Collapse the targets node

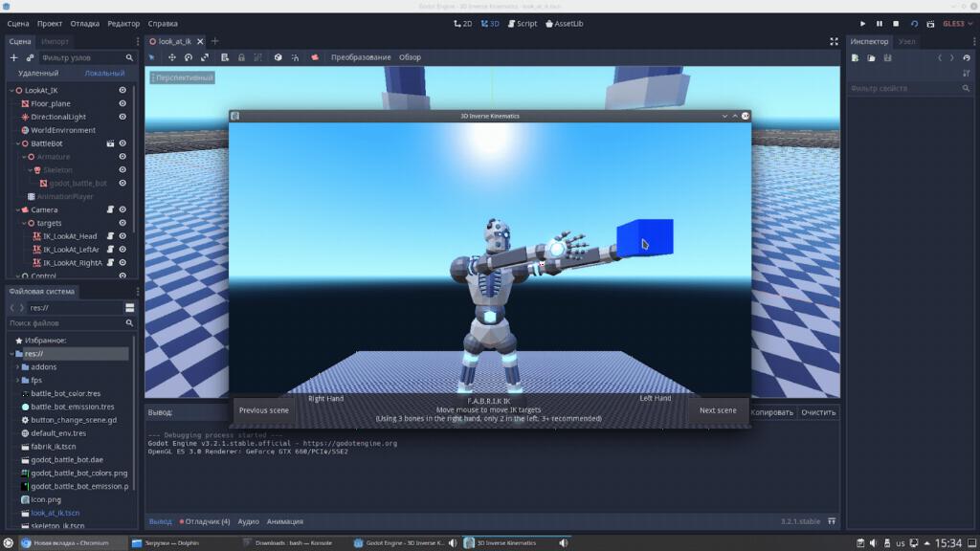tap(24, 223)
